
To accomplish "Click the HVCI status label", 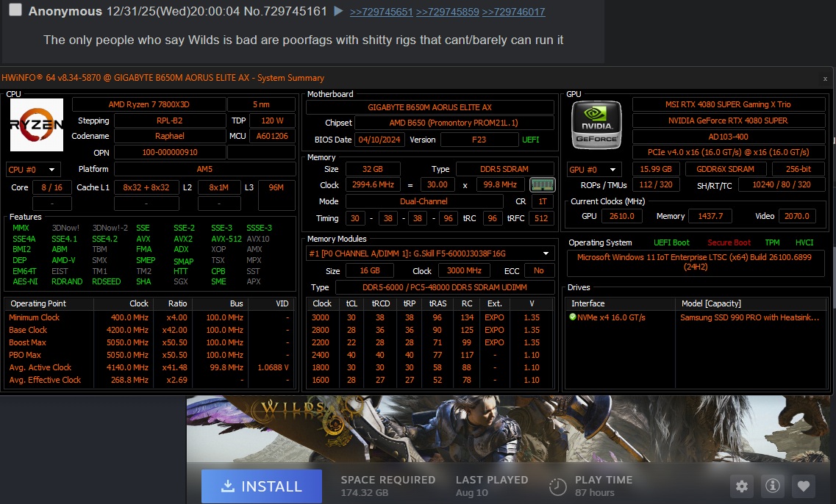I will click(x=804, y=242).
